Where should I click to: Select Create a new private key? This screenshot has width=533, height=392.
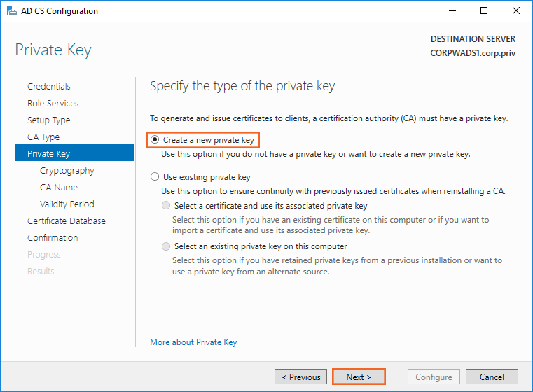(x=155, y=140)
